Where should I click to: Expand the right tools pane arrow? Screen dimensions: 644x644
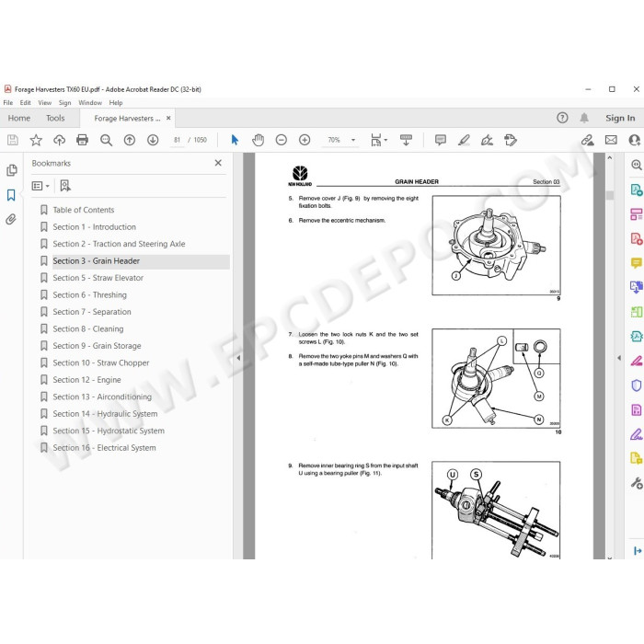tap(619, 358)
